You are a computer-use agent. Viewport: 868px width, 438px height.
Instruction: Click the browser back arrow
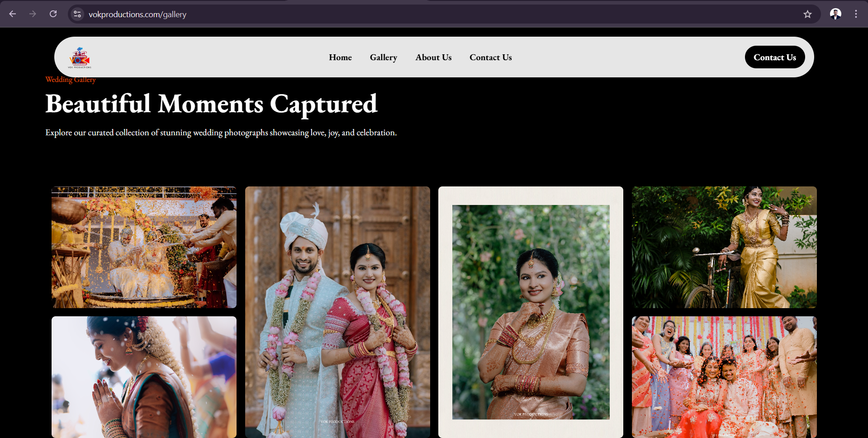click(13, 14)
